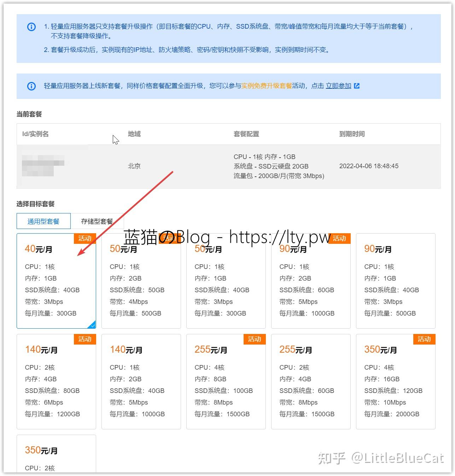455x476 pixels.
Task: Choose the 350元/月 plan with 16GB memory
Action: pos(396,382)
